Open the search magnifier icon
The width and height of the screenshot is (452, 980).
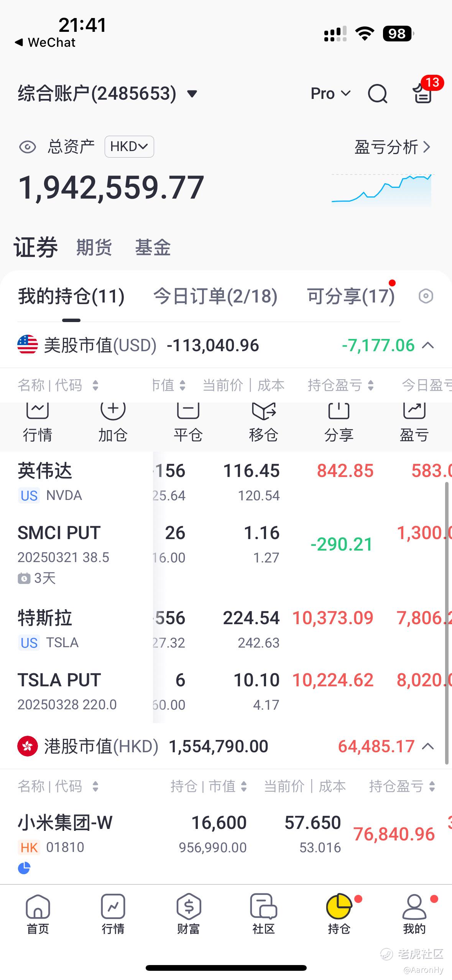[378, 94]
